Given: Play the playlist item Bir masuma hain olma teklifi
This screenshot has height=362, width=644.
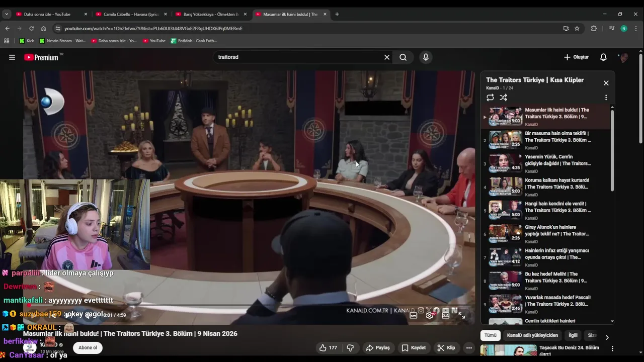Looking at the screenshot, I should point(546,140).
